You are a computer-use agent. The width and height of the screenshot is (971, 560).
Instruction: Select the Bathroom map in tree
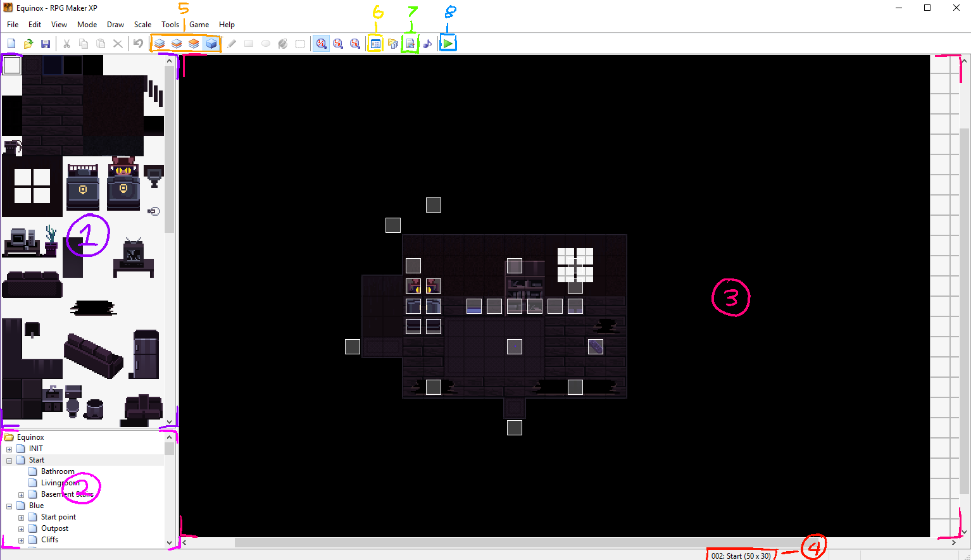(x=57, y=471)
